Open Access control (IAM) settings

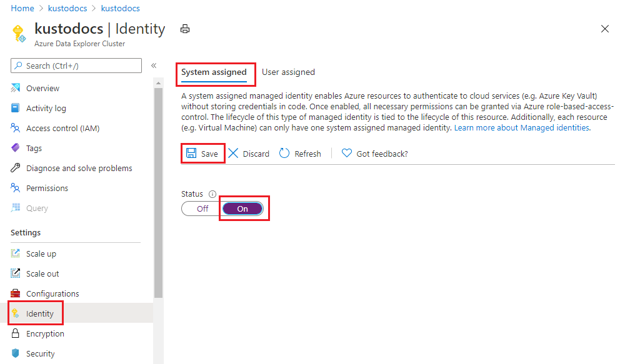tap(15, 128)
